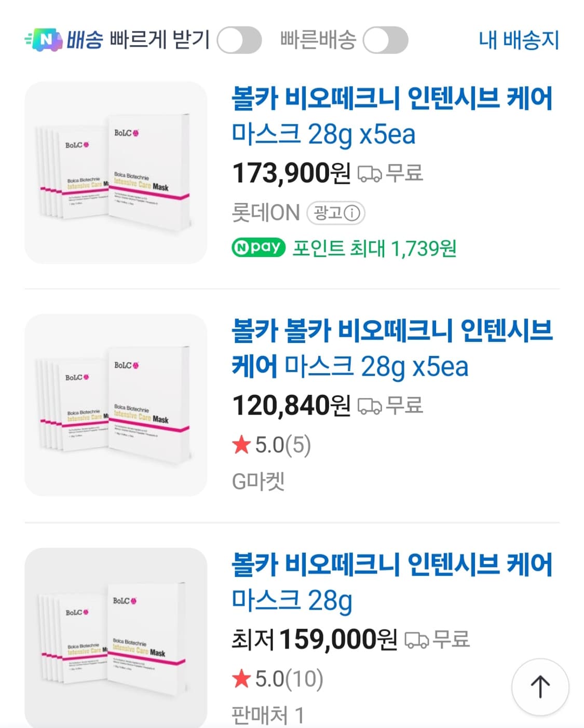Click the Npay logo badge
Screen dimensions: 584x728
[x=259, y=248]
